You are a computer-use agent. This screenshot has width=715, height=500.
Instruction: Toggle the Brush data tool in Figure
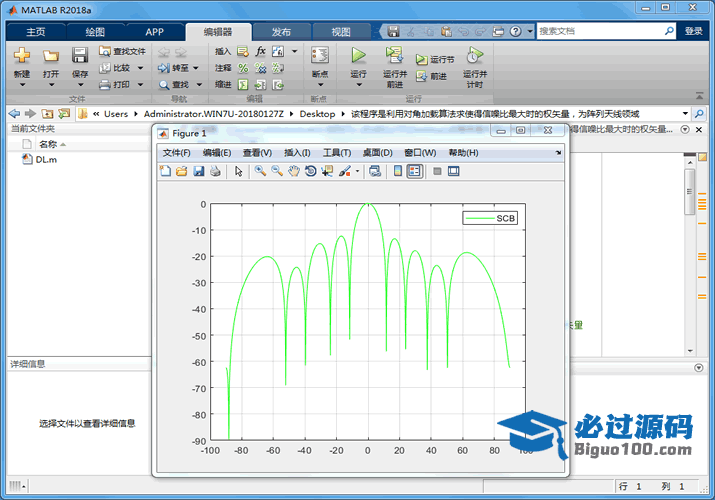(345, 171)
